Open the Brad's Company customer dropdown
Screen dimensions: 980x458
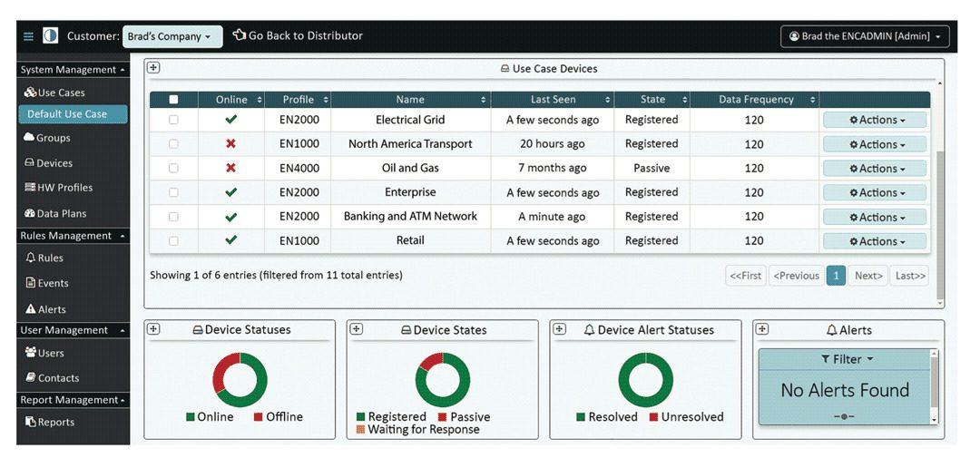coord(172,36)
